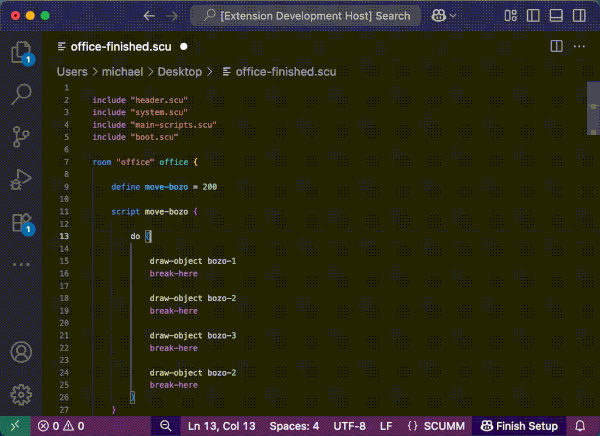This screenshot has height=436, width=600.
Task: Open editor More Actions ellipsis menu
Action: pyautogui.click(x=579, y=46)
